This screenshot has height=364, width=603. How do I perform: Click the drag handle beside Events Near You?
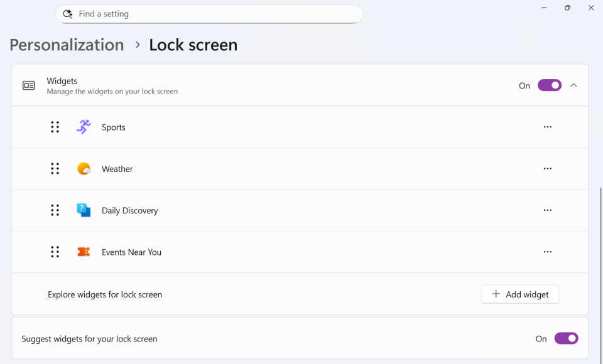pos(55,252)
